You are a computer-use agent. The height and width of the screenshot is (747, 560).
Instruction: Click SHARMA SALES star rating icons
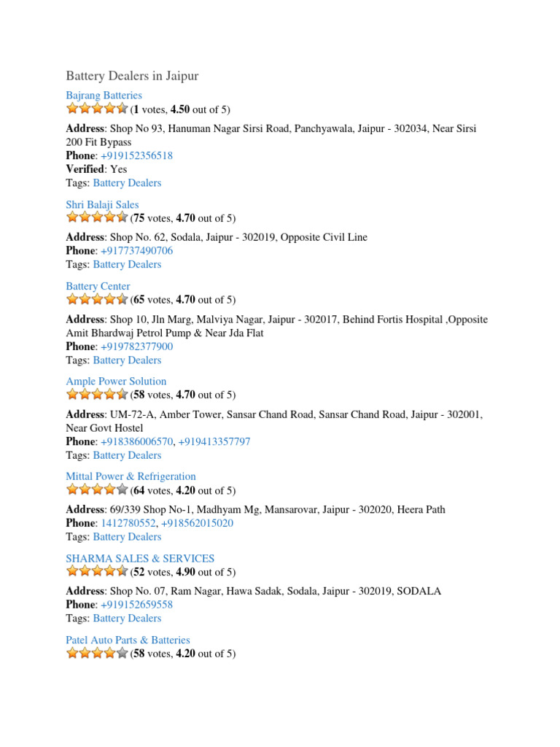pyautogui.click(x=97, y=571)
